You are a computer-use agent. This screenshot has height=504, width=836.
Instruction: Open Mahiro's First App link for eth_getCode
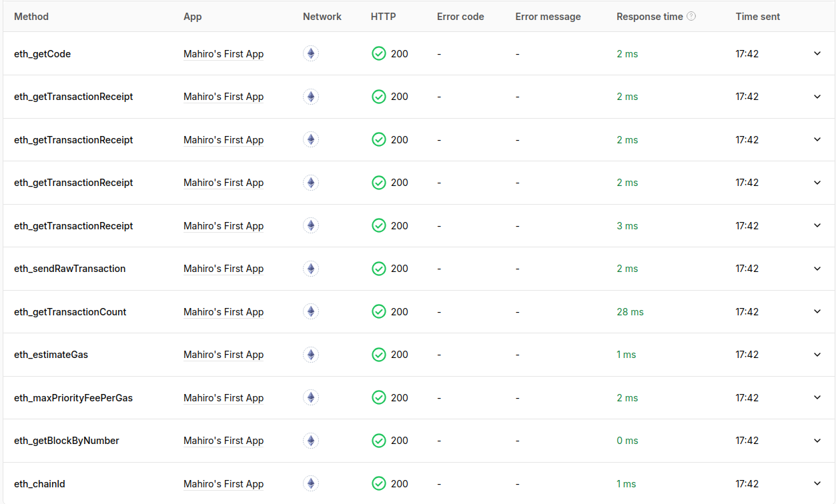224,54
